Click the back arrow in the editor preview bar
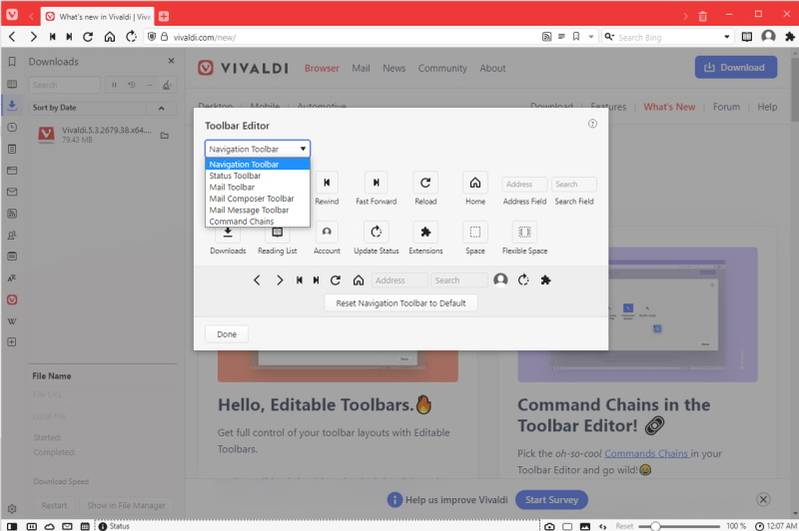799x531 pixels. pyautogui.click(x=257, y=280)
